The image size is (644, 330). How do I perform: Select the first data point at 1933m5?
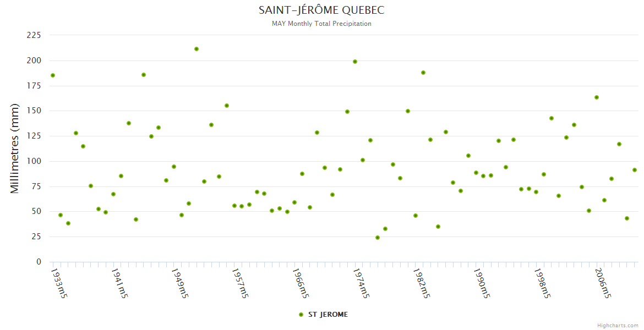pos(53,75)
